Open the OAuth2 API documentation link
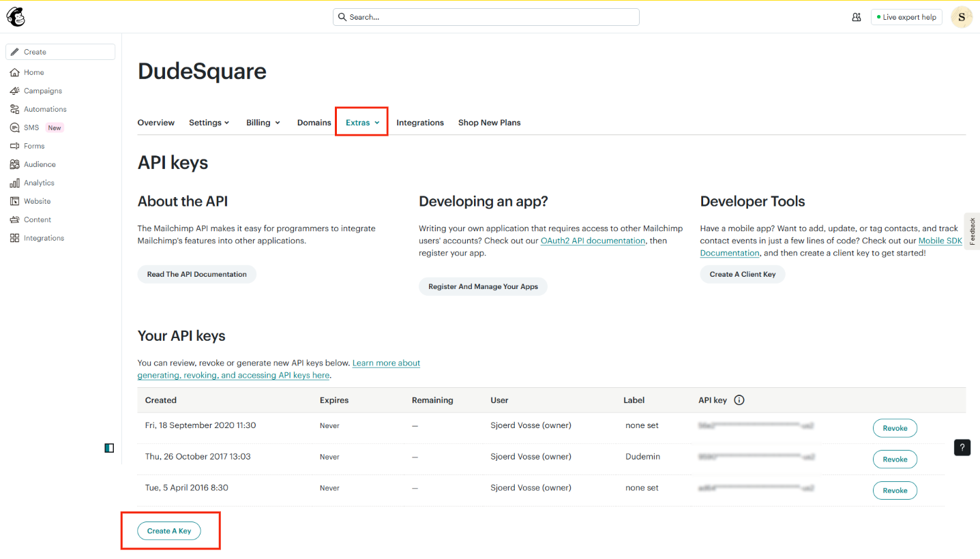980x559 pixels. pyautogui.click(x=593, y=241)
